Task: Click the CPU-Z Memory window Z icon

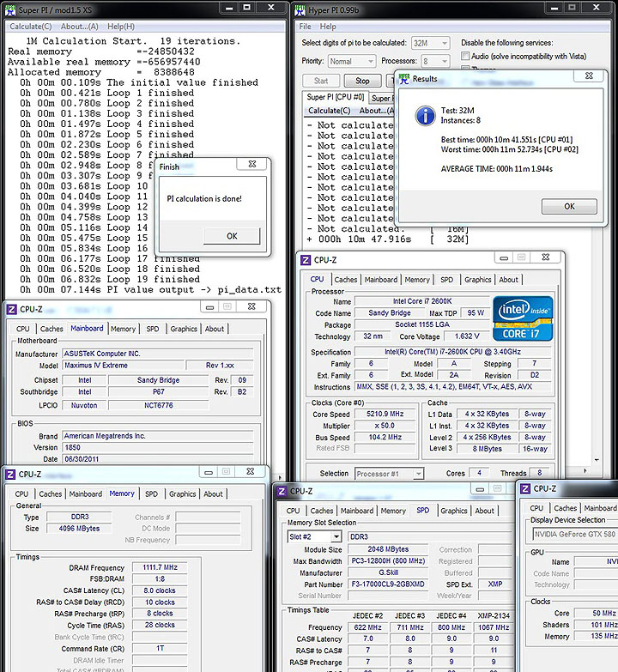Action: (x=10, y=474)
